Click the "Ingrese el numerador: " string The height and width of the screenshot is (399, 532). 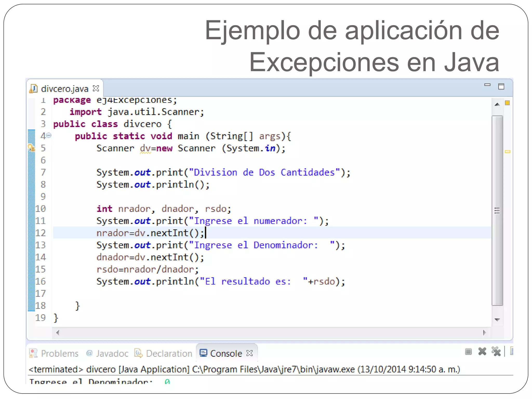(x=254, y=221)
